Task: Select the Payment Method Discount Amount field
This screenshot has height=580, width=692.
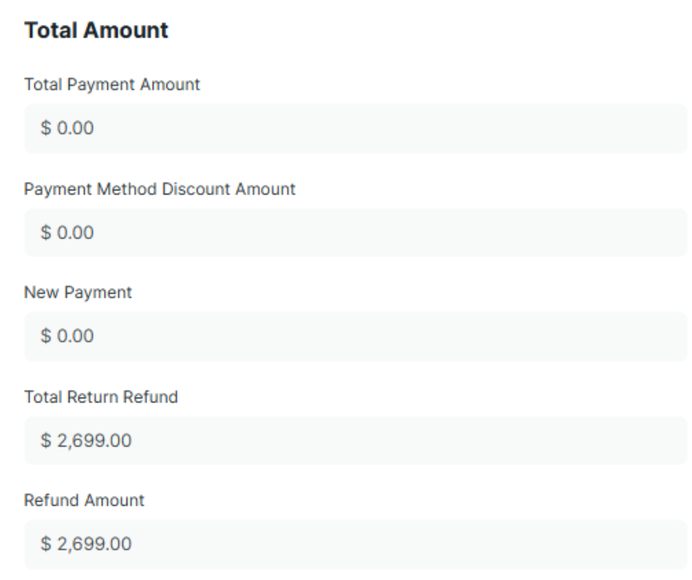Action: click(x=355, y=233)
